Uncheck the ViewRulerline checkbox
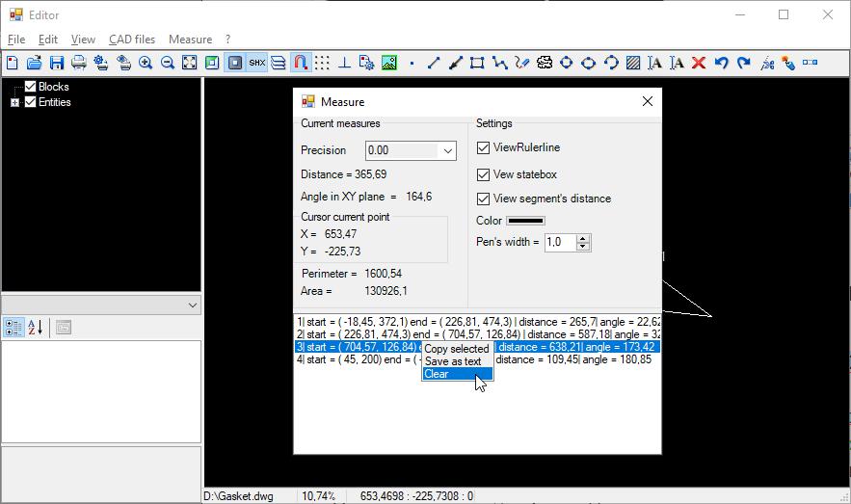The height and width of the screenshot is (504, 851). click(484, 148)
